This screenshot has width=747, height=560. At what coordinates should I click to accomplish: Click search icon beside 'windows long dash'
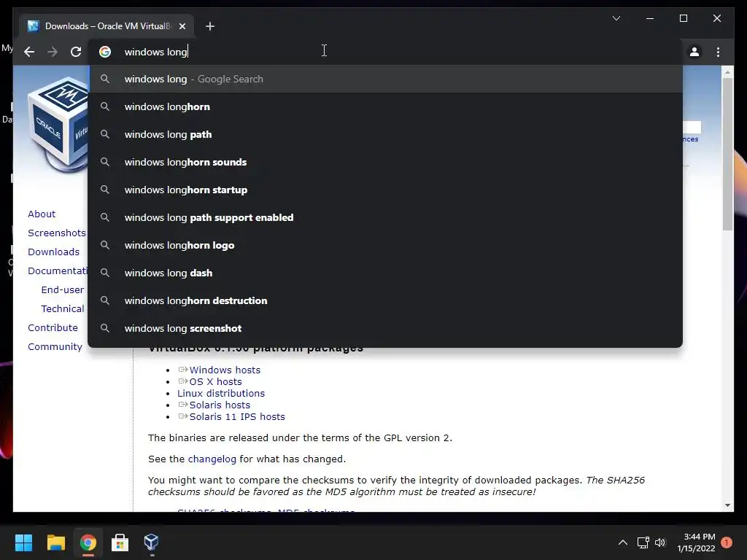[x=105, y=273]
